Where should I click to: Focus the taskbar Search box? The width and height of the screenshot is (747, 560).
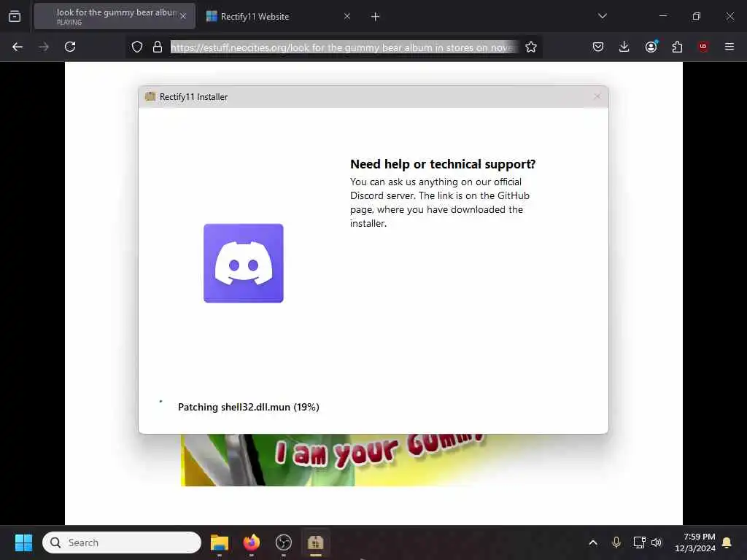click(122, 542)
